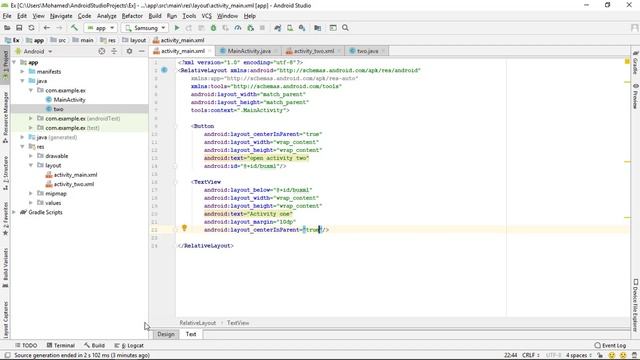Expand the java (generated) folder
Viewport: 640px width, 360px height.
tap(22, 137)
